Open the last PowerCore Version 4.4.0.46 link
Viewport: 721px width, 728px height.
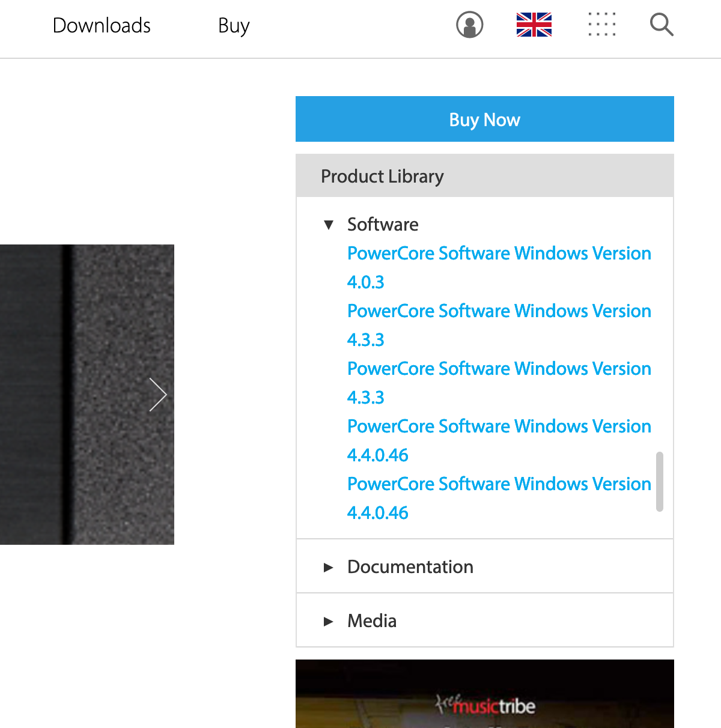499,485
